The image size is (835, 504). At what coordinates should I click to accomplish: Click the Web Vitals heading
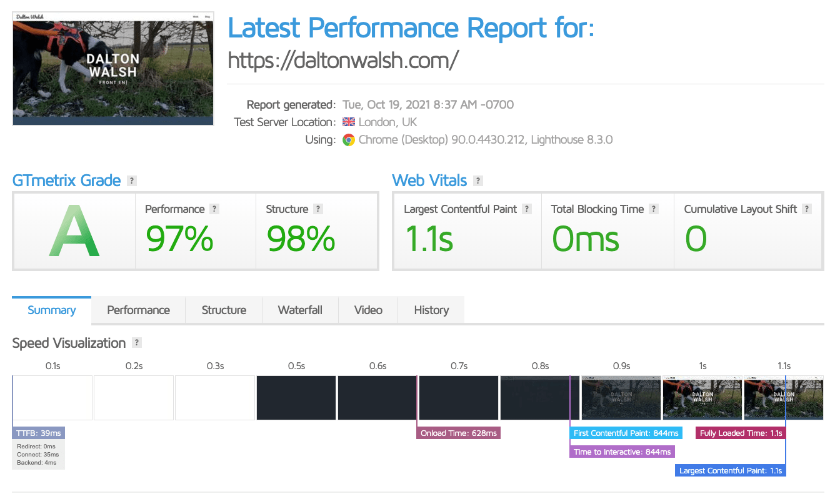429,180
